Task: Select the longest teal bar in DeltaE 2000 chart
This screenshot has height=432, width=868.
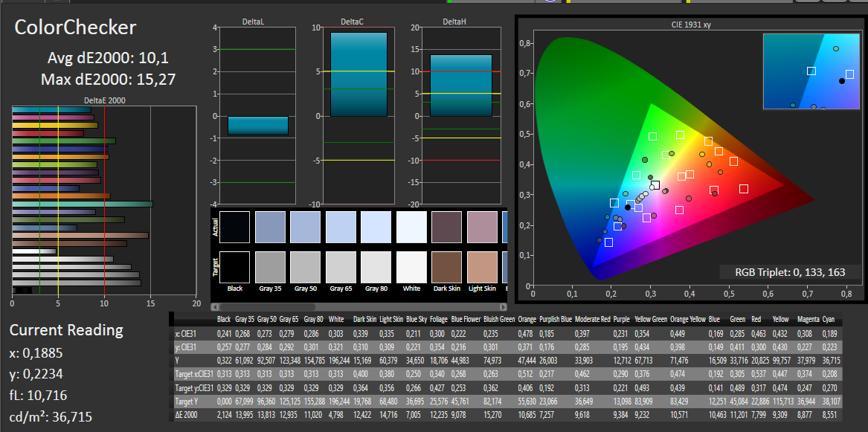Action: 83,204
